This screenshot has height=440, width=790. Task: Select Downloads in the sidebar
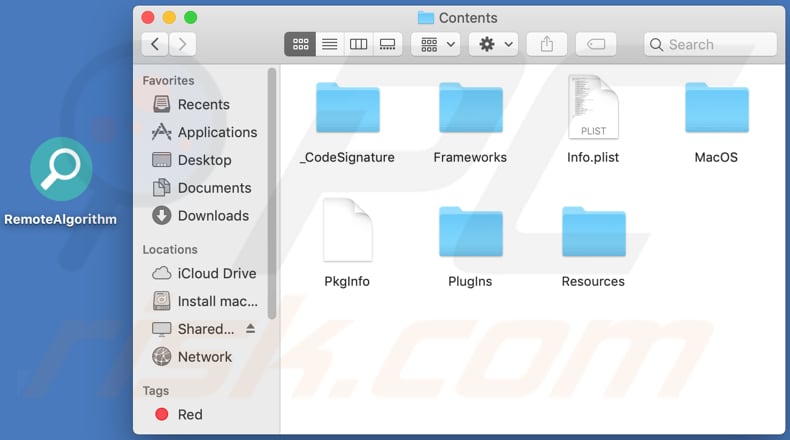coord(212,216)
